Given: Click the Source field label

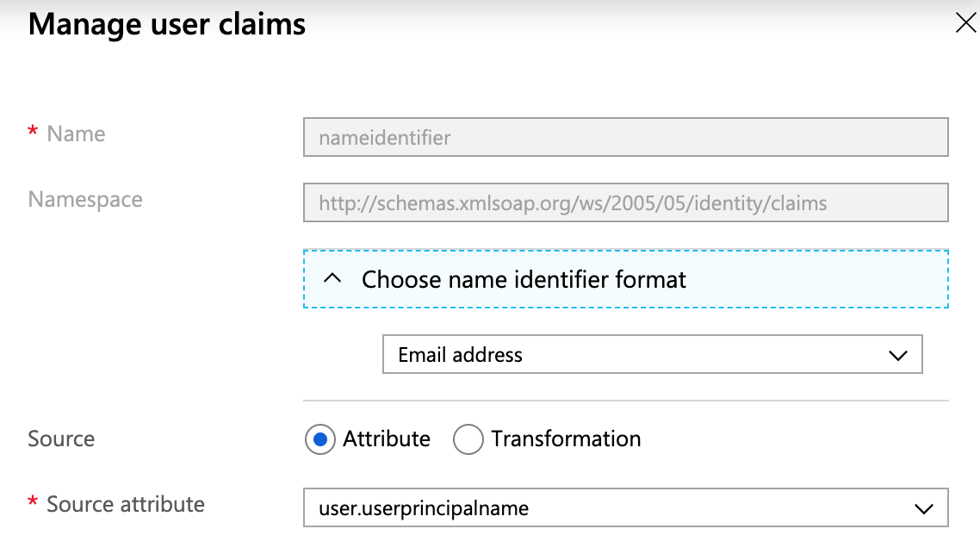Looking at the screenshot, I should click(x=61, y=439).
